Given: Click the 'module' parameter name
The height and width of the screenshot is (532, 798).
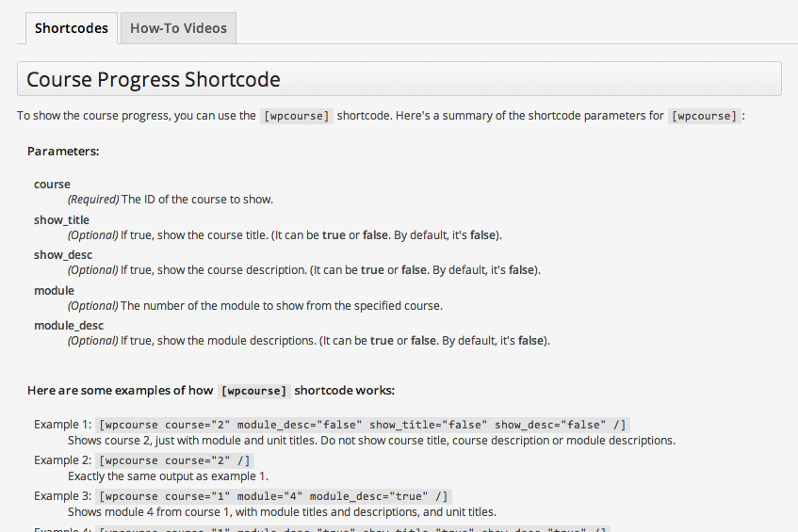Looking at the screenshot, I should [54, 290].
